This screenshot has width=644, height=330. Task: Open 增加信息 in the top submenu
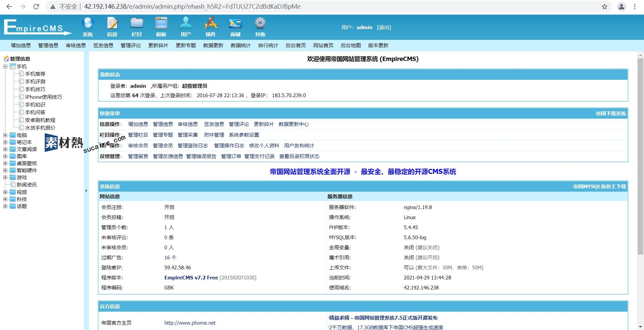(21, 46)
